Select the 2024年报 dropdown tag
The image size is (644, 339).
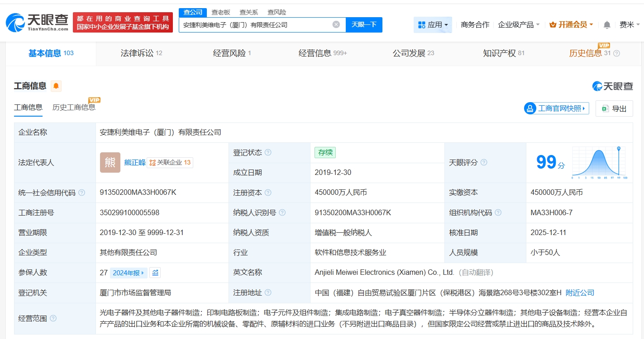(x=129, y=273)
